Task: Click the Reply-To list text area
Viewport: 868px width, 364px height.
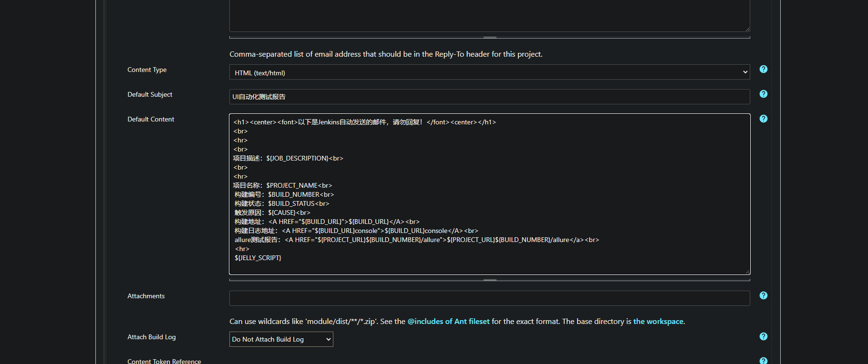Action: (489, 15)
